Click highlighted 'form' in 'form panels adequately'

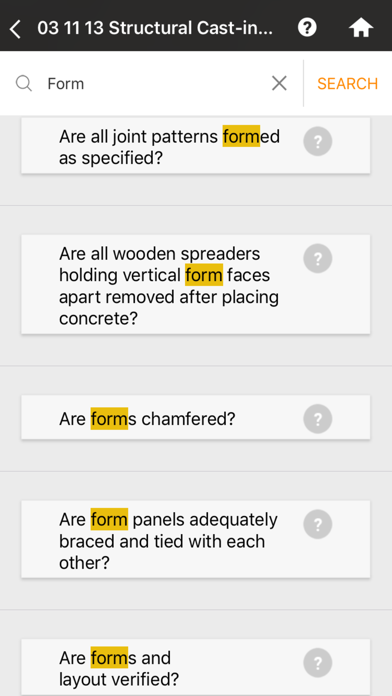[x=109, y=519]
